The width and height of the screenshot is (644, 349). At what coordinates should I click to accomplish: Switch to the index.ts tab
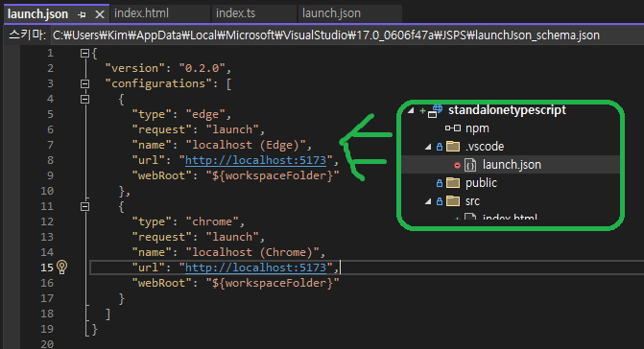[236, 13]
